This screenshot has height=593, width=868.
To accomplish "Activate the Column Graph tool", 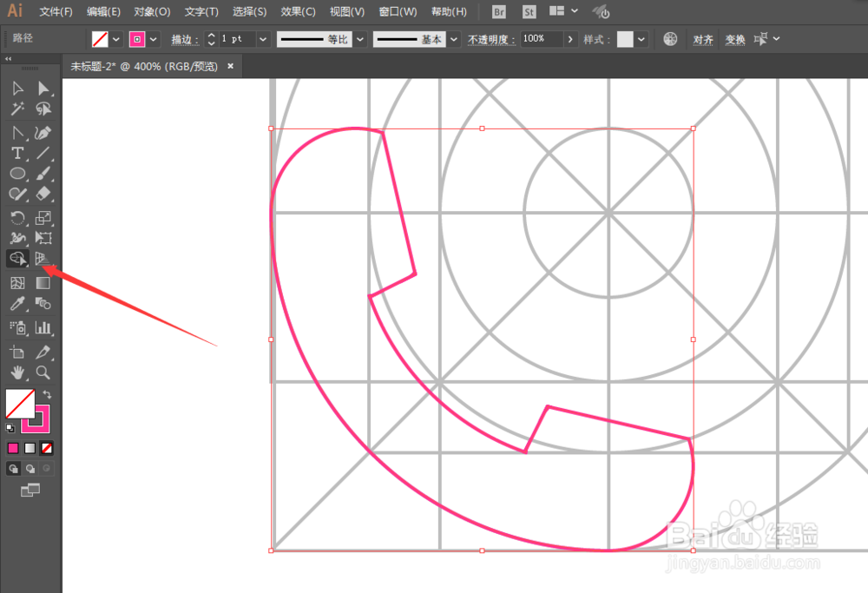I will pyautogui.click(x=43, y=327).
